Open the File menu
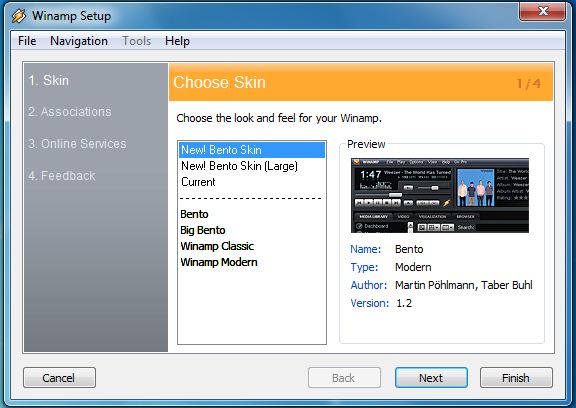The height and width of the screenshot is (408, 576). (x=27, y=41)
